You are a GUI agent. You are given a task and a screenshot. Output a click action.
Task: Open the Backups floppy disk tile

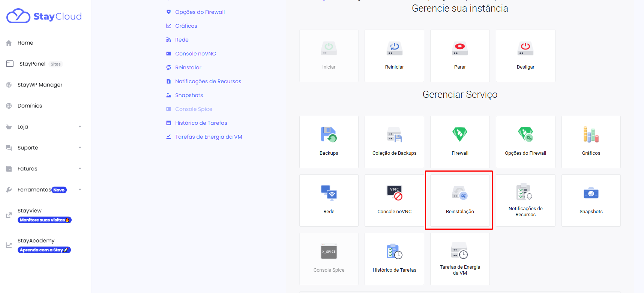329,142
